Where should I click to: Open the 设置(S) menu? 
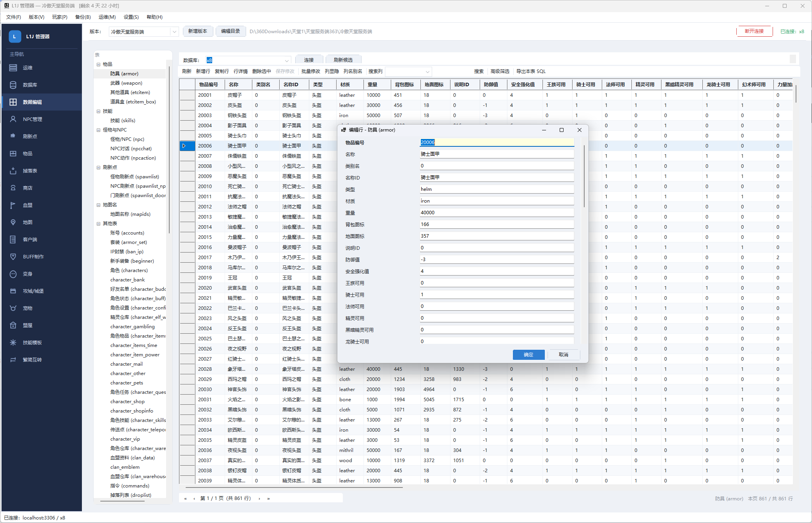131,17
